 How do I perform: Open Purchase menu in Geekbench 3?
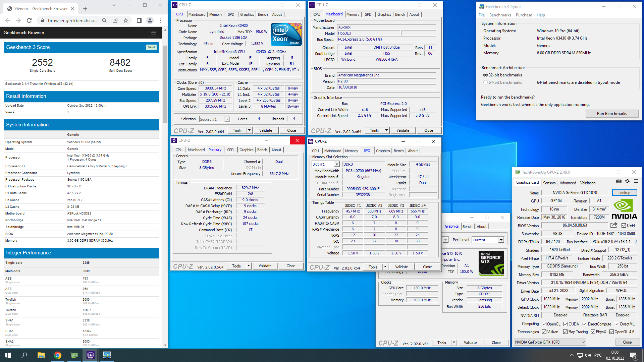tap(524, 15)
